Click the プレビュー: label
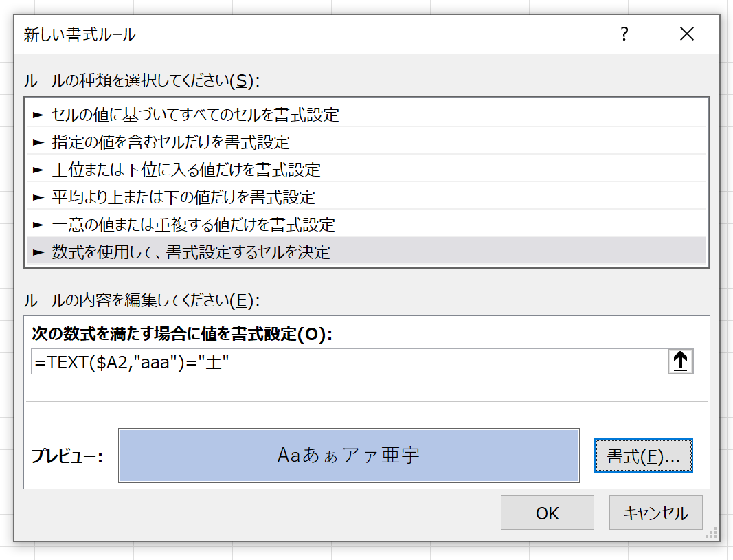Viewport: 733px width, 560px height. click(67, 456)
